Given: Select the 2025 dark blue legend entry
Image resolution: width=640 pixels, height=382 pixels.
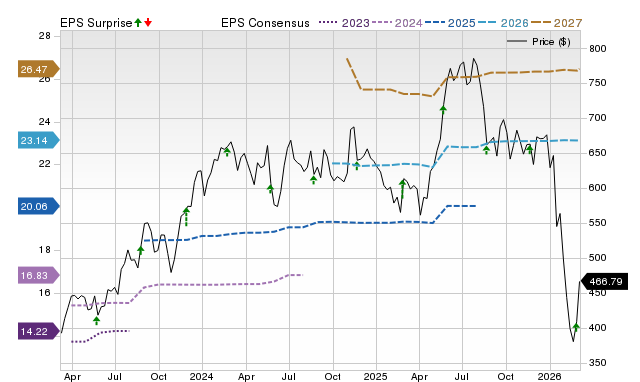Looking at the screenshot, I should click(450, 23).
